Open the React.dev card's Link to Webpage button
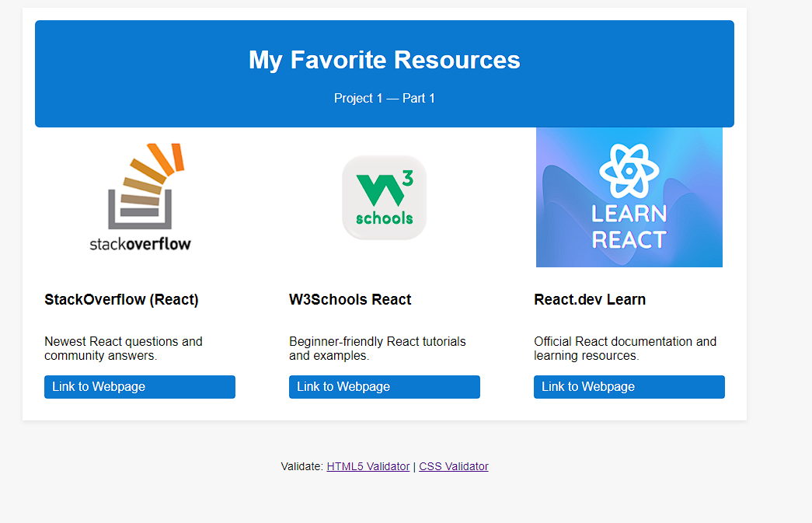The image size is (812, 523). 629,387
